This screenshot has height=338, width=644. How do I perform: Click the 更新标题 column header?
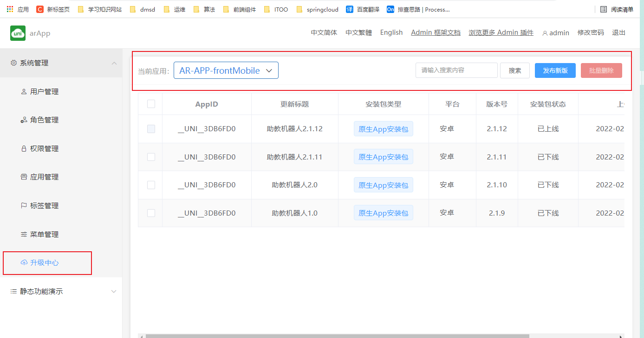(x=295, y=104)
